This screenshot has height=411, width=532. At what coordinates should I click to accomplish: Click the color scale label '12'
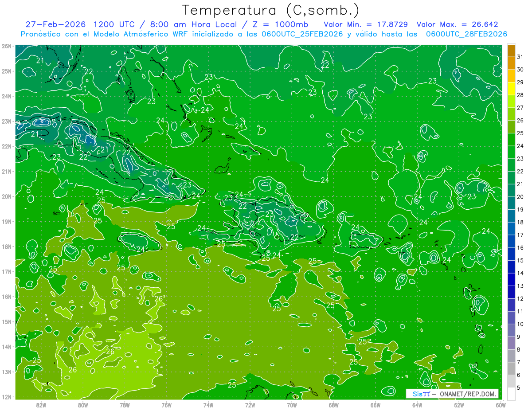point(520,299)
